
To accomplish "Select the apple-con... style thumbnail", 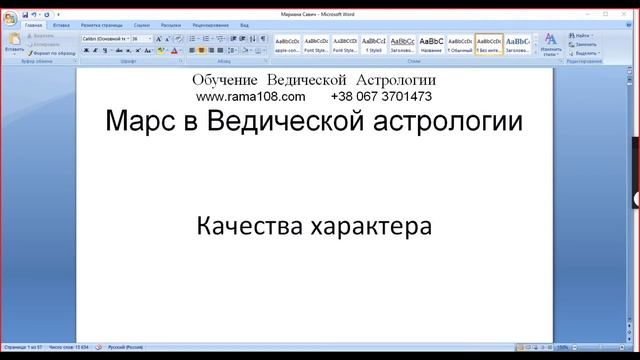I will point(287,44).
